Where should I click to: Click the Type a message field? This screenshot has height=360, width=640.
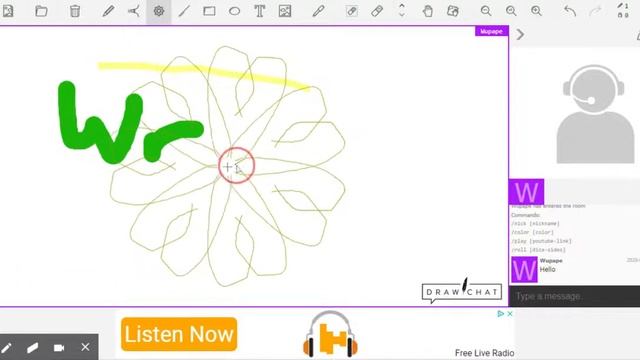pyautogui.click(x=574, y=296)
